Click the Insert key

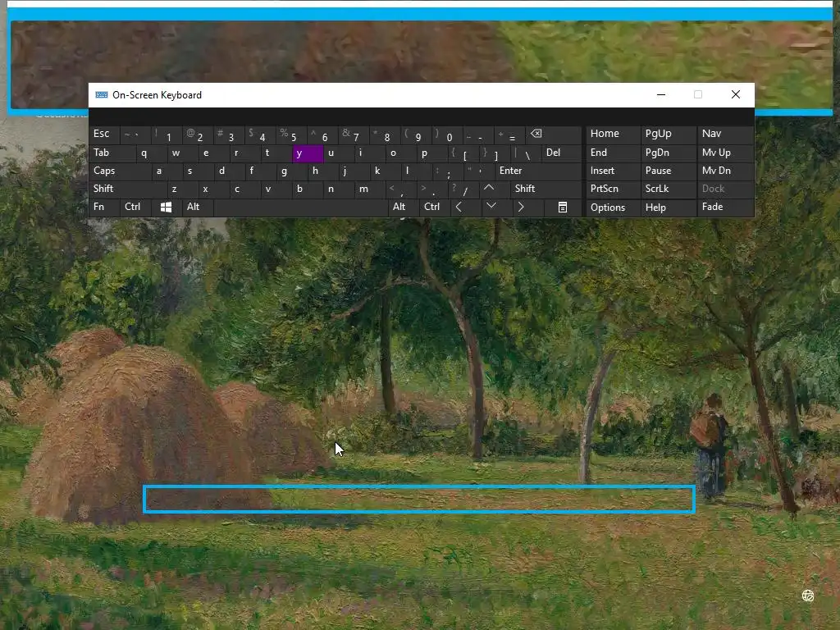click(613, 171)
